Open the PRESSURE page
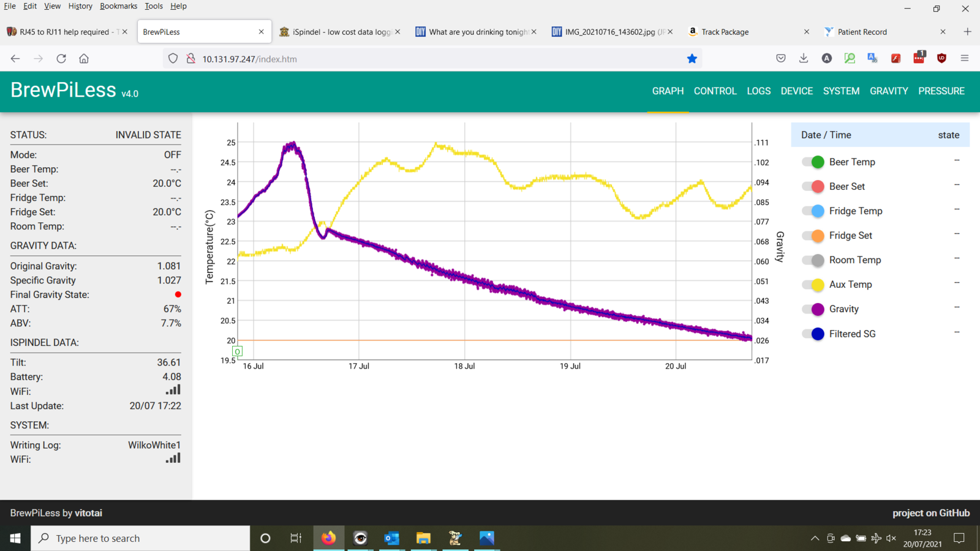The width and height of the screenshot is (980, 551). pos(941,91)
